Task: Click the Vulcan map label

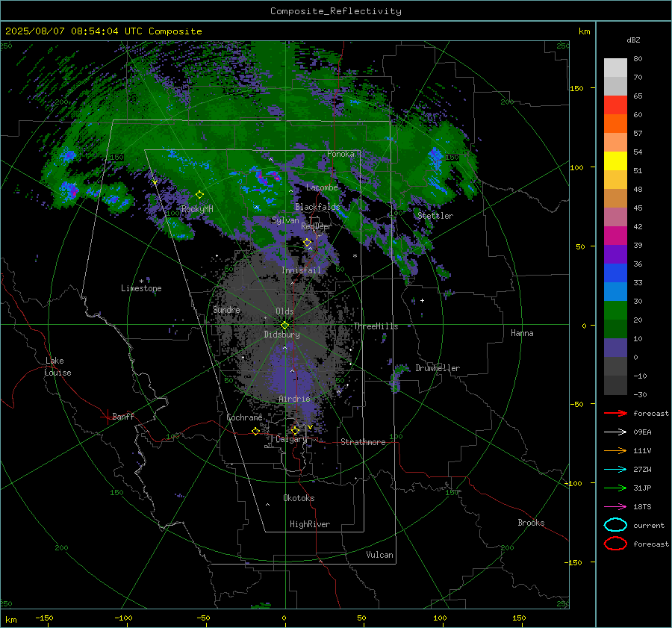Action: [x=380, y=555]
